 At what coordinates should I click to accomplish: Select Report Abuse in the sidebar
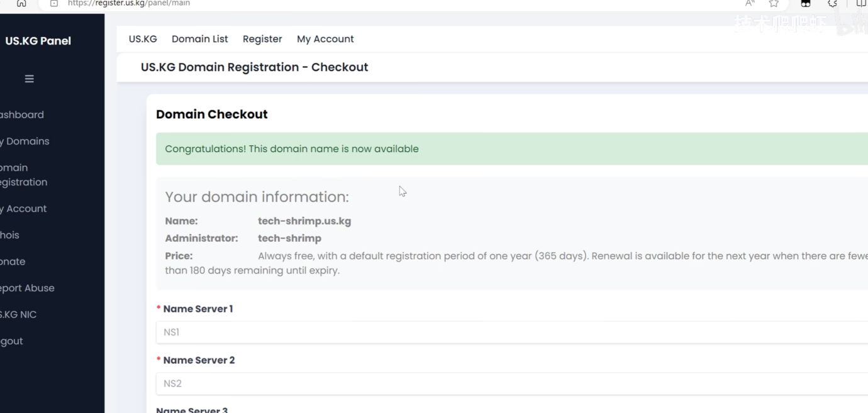(x=27, y=288)
